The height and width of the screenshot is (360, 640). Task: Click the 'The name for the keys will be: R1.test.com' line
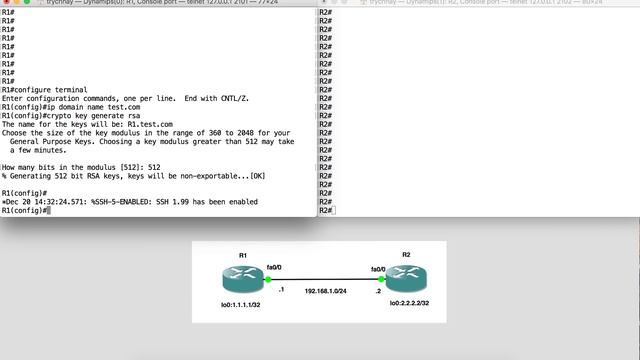tap(87, 124)
